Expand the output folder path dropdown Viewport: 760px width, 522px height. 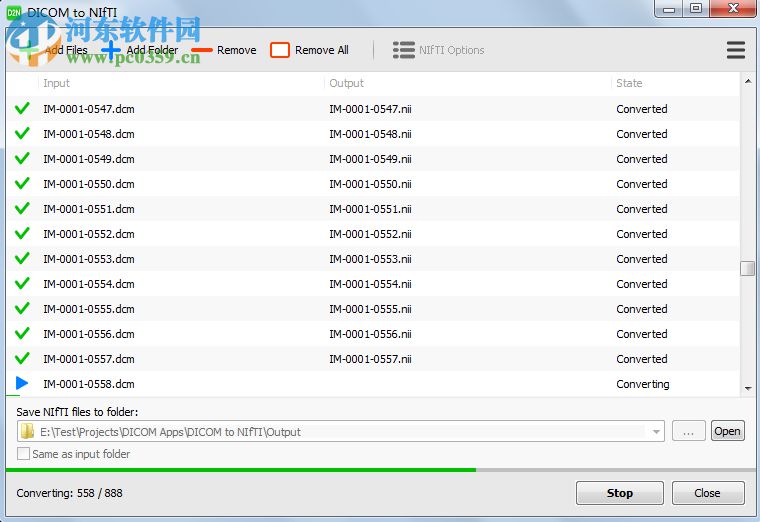tap(656, 431)
